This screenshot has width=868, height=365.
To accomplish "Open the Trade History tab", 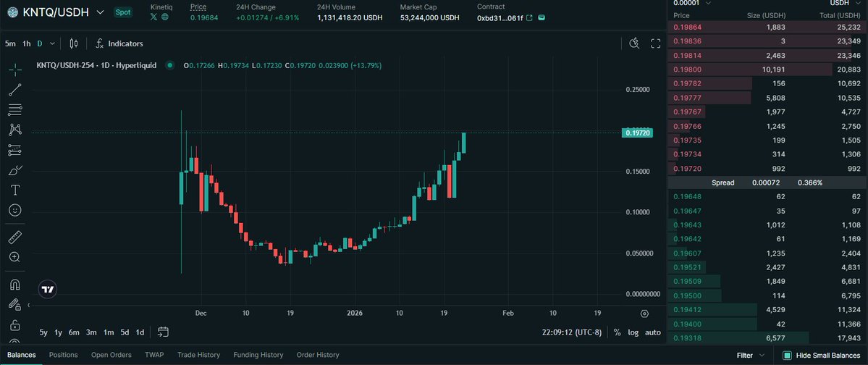I will coord(199,354).
